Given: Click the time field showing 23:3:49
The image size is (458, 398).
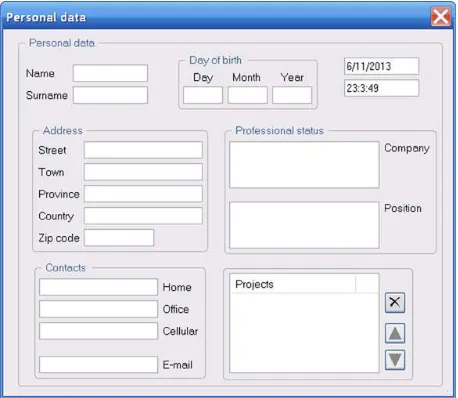Looking at the screenshot, I should point(381,88).
